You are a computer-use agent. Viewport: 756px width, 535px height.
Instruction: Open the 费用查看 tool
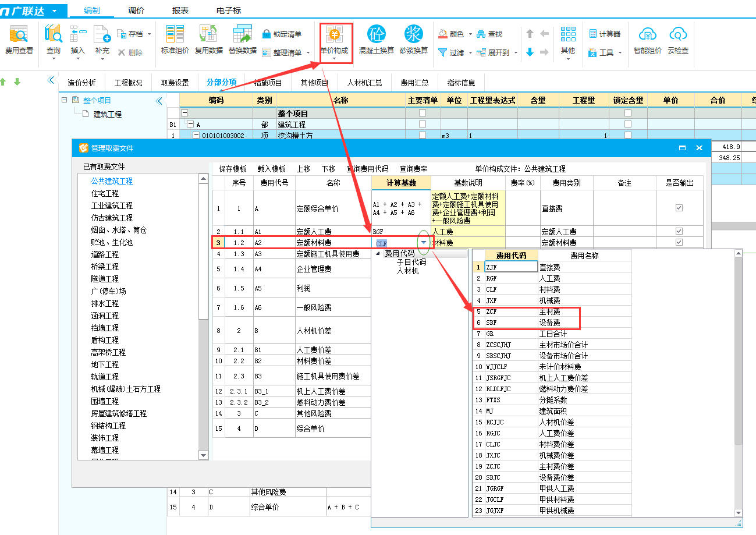(x=19, y=40)
